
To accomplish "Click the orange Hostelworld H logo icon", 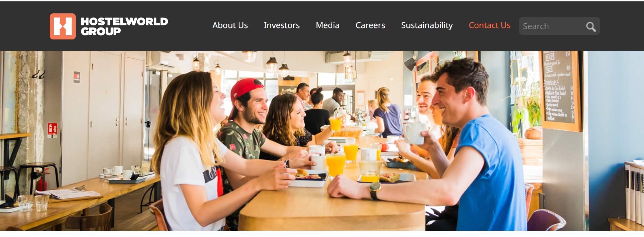I will click(x=63, y=26).
